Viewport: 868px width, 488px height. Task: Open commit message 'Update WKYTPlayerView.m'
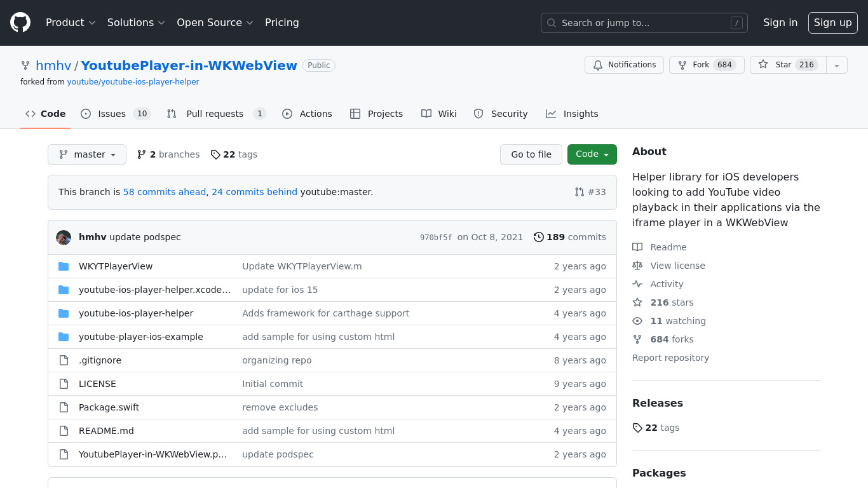pyautogui.click(x=302, y=266)
